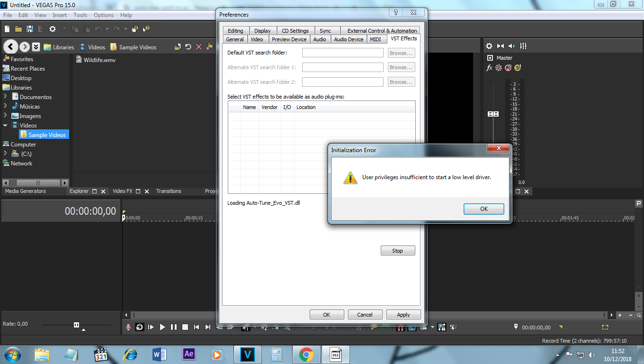Screen dimensions: 644x364
Task: Click the Stop square transport button
Action: click(185, 327)
